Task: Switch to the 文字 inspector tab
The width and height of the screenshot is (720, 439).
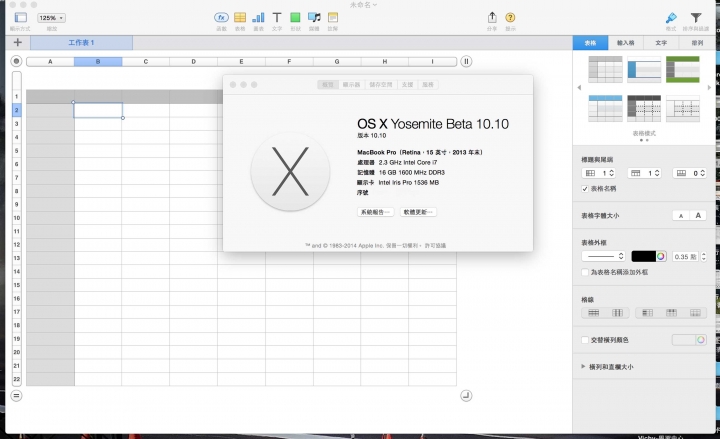Action: [661, 43]
